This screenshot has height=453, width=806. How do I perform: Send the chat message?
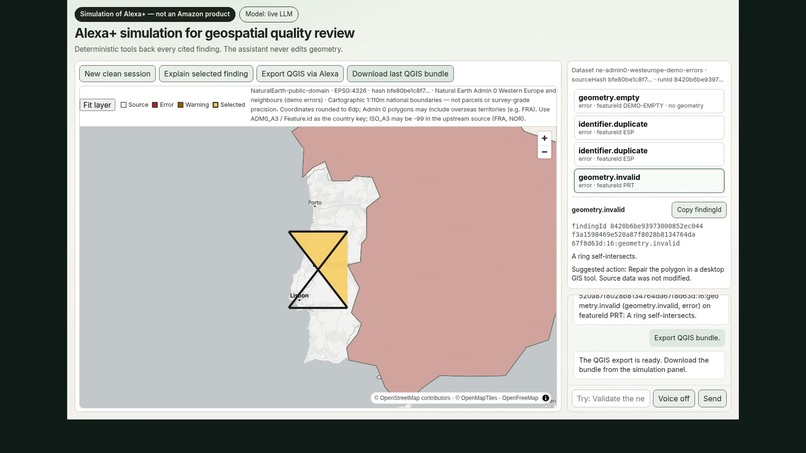712,398
